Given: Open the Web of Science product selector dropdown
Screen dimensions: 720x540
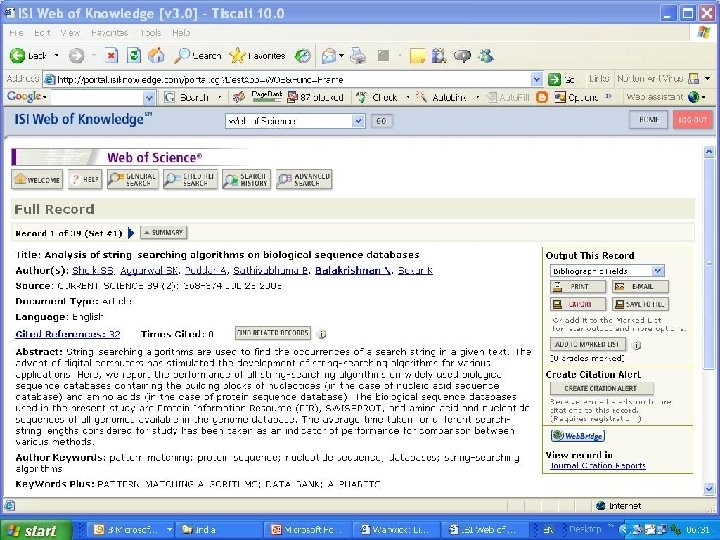Looking at the screenshot, I should click(358, 121).
